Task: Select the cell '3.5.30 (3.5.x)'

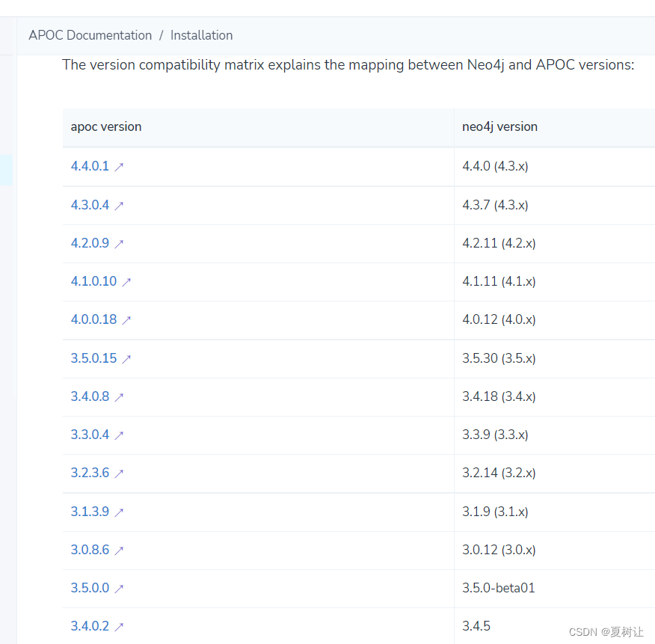Action: click(555, 358)
